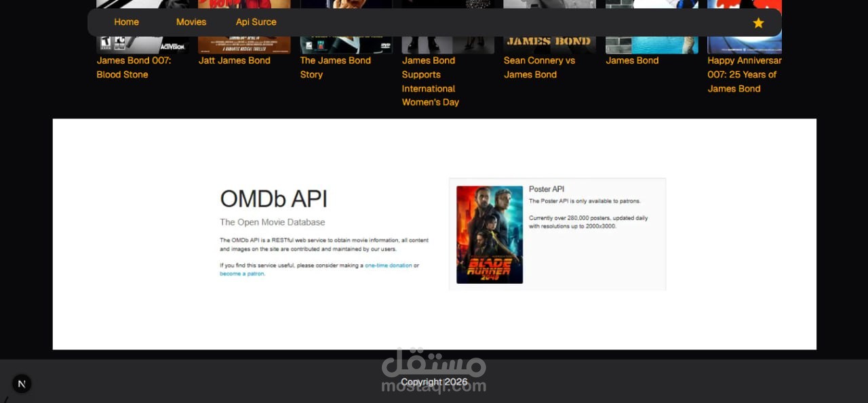Click the 'Currently over 280,000 posters' text

coord(588,222)
